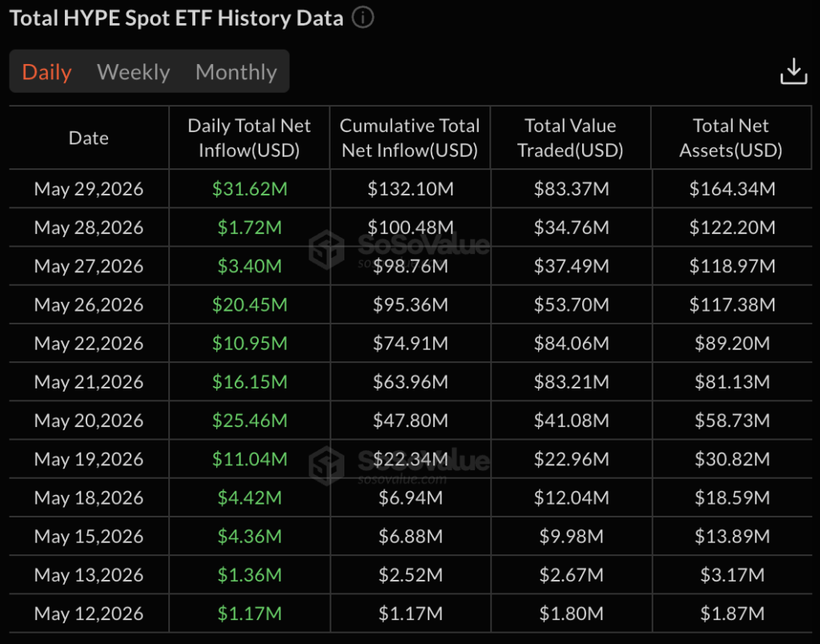Select the $11.04M daily inflow value
This screenshot has width=820, height=644.
coord(250,459)
